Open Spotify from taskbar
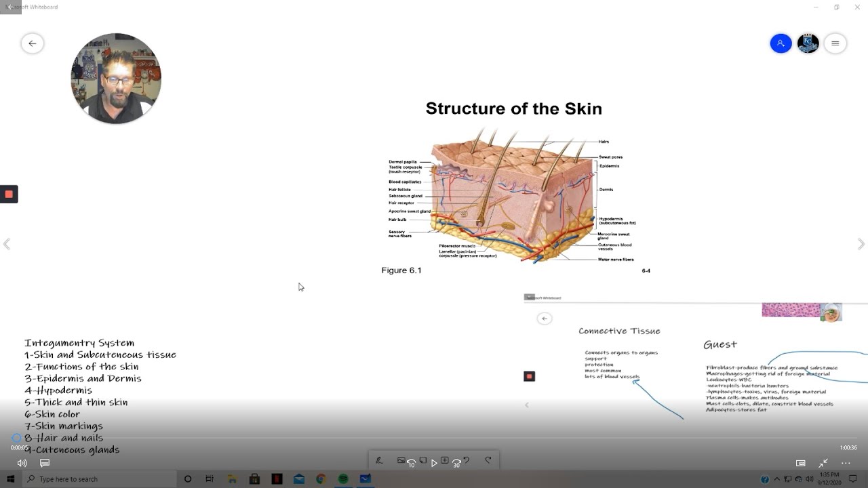The height and width of the screenshot is (488, 868). point(343,479)
